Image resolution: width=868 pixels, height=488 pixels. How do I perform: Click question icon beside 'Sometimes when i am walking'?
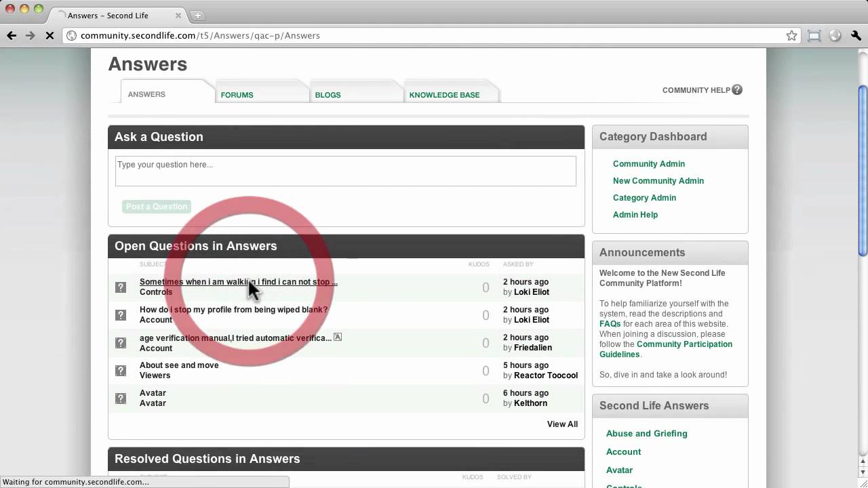pos(121,287)
